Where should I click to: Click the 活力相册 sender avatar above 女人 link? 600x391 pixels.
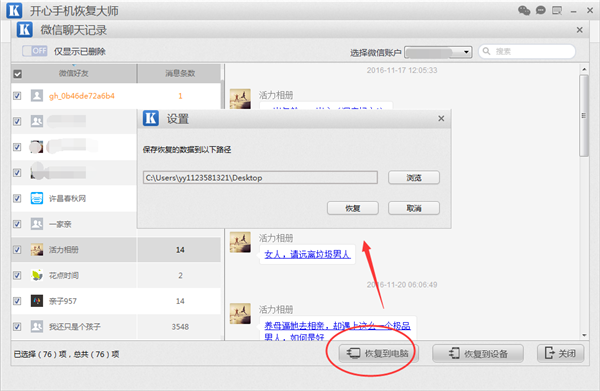[x=240, y=242]
